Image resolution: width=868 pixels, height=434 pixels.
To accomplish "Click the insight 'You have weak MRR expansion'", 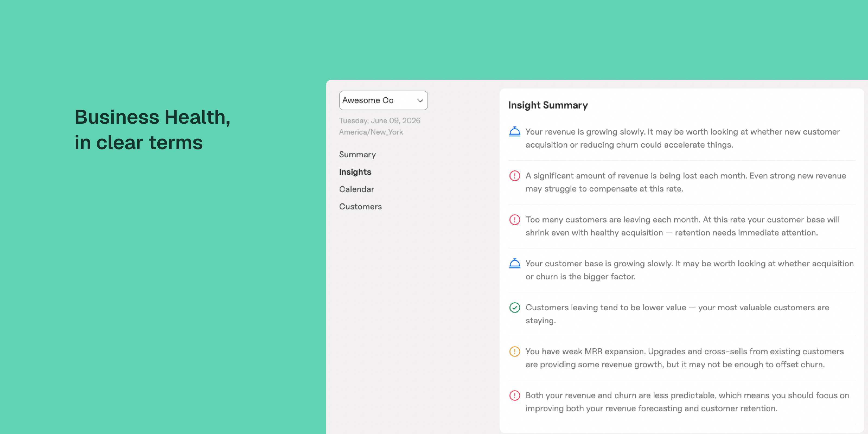I will pyautogui.click(x=685, y=358).
